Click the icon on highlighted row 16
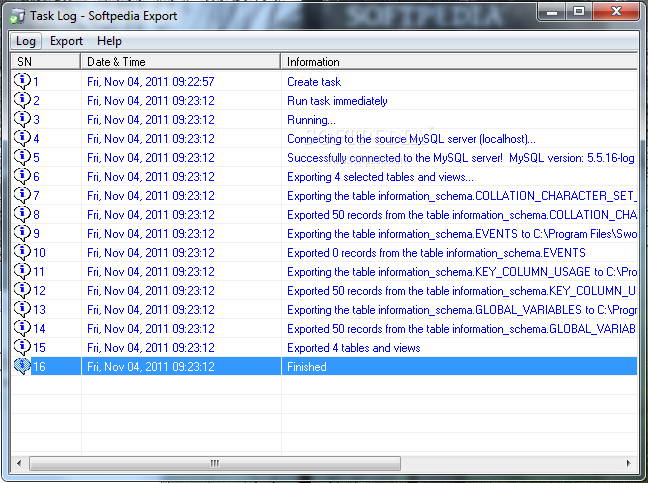Viewport: 648px width, 483px height. tap(22, 366)
